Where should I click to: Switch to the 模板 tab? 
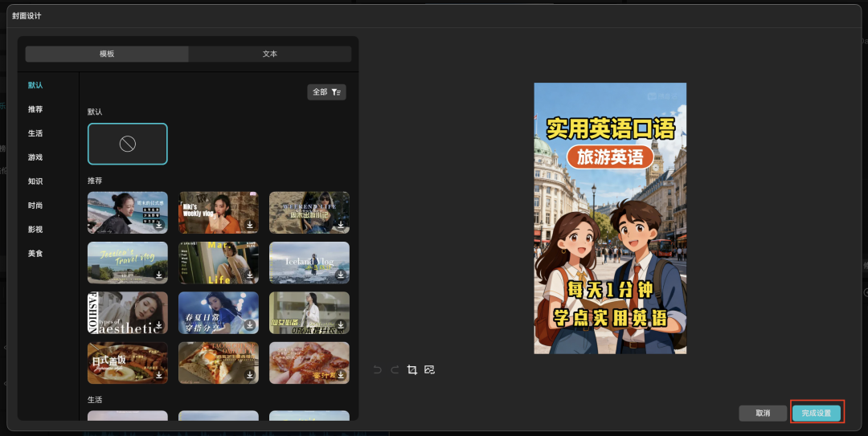click(107, 54)
